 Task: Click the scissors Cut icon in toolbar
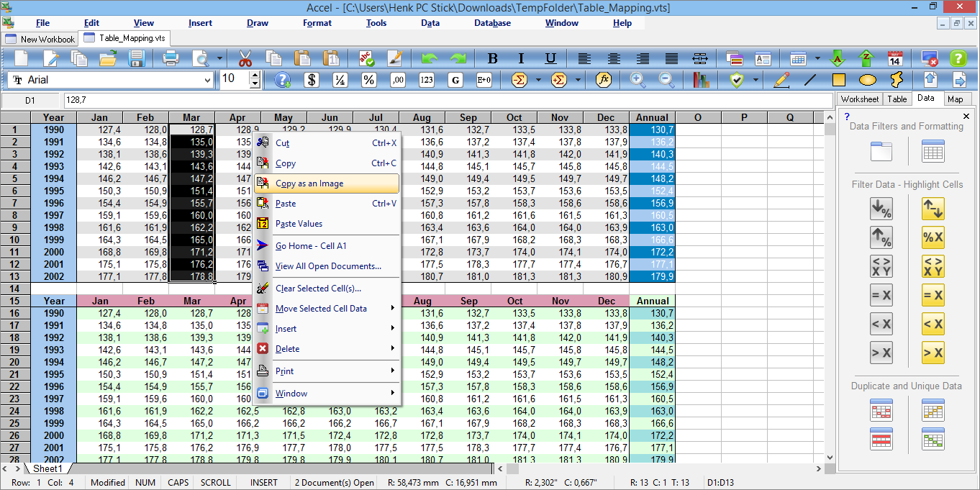coord(245,58)
